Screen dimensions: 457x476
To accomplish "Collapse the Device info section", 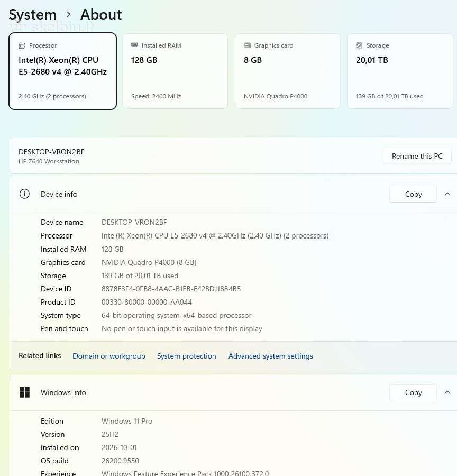I will click(447, 194).
